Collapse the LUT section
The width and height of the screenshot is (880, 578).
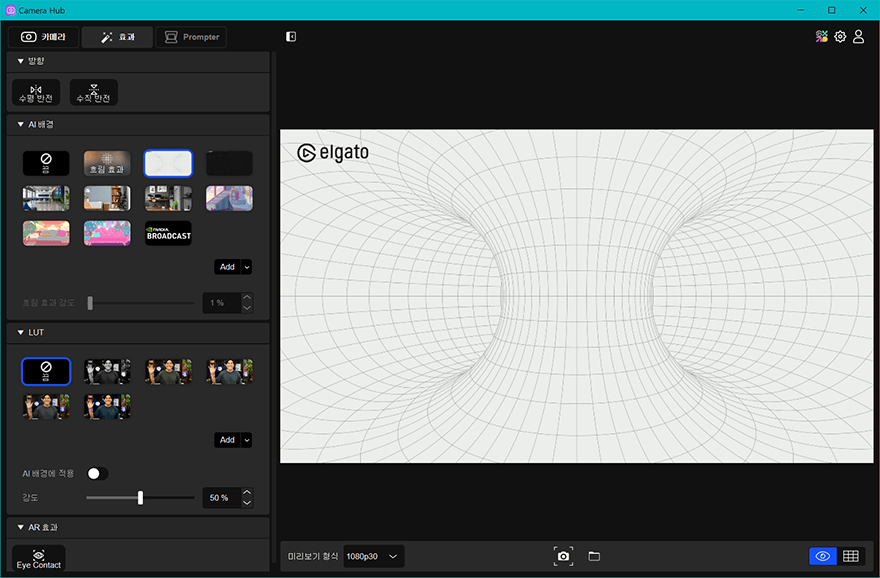click(21, 333)
